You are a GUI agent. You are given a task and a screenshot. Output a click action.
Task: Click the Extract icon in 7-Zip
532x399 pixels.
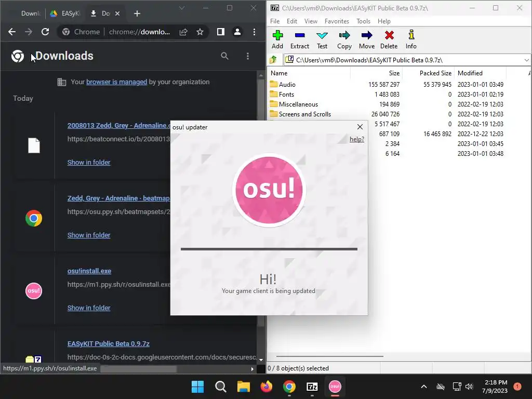[300, 39]
